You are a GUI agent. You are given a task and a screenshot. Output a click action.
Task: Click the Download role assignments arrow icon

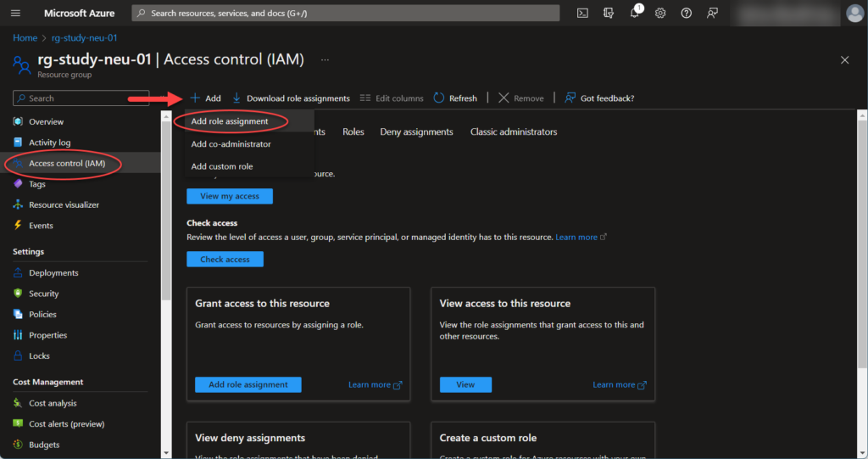(x=236, y=98)
